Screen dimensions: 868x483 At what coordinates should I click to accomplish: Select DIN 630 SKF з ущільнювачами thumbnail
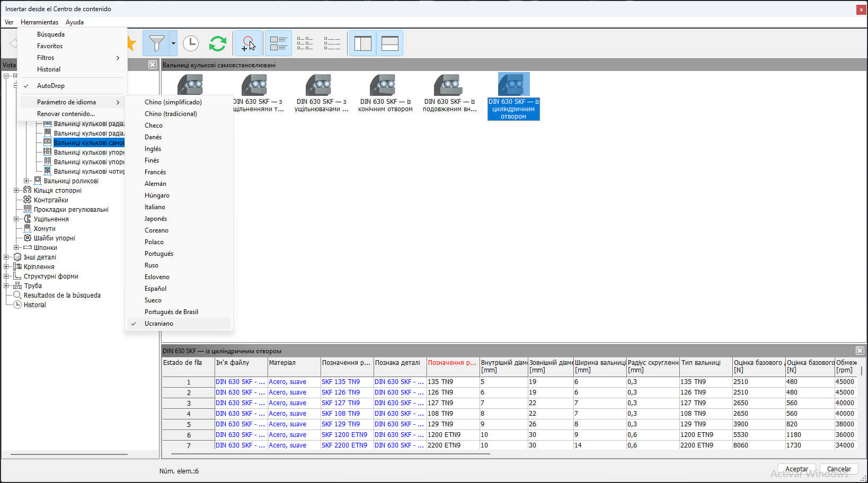point(321,94)
